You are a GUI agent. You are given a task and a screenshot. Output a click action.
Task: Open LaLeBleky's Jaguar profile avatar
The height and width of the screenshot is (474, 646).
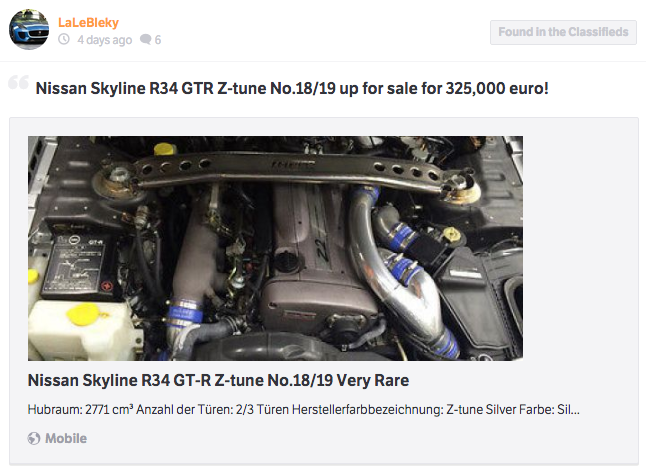tap(29, 29)
